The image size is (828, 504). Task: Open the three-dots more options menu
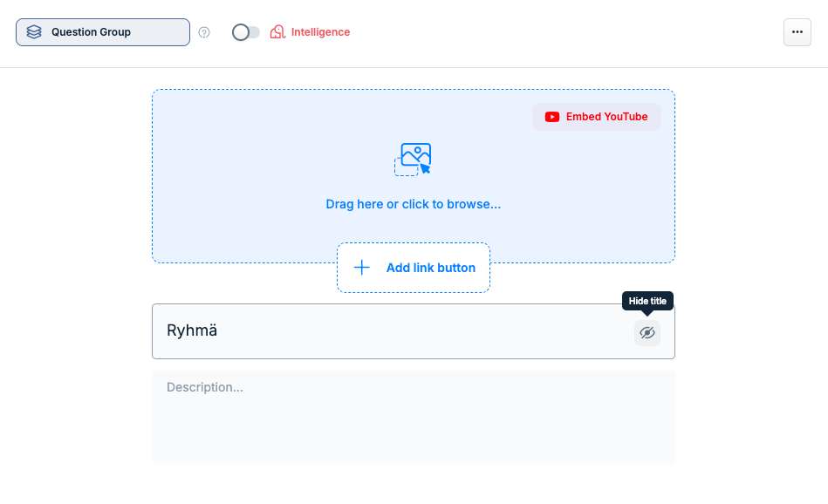797,32
